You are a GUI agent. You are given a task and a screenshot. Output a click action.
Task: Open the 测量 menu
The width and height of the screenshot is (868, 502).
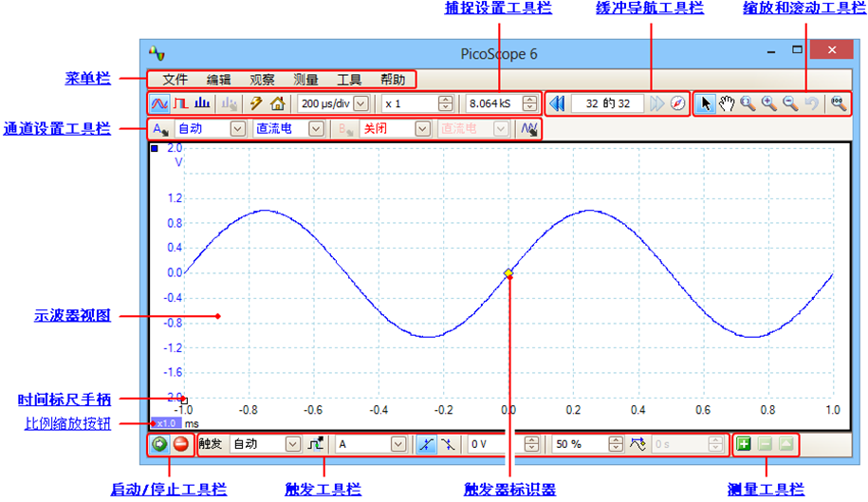[305, 80]
